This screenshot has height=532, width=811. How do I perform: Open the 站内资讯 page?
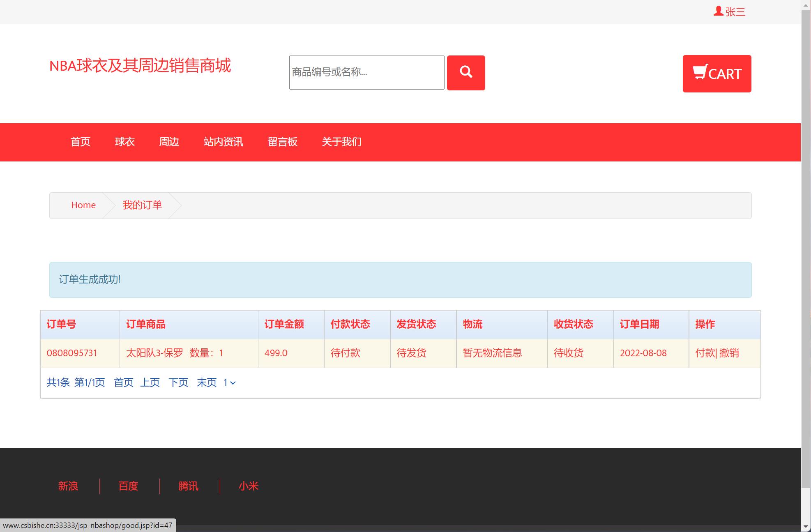(x=224, y=142)
